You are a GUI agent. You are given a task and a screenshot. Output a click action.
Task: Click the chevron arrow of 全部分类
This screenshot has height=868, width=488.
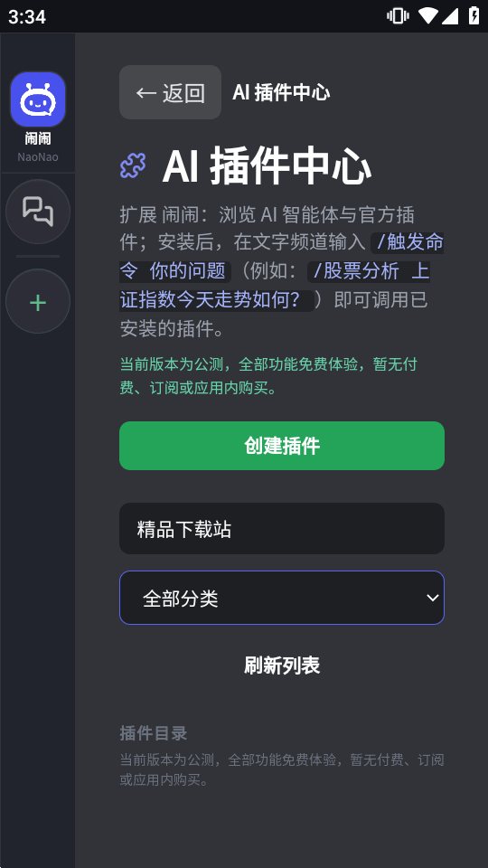[433, 598]
